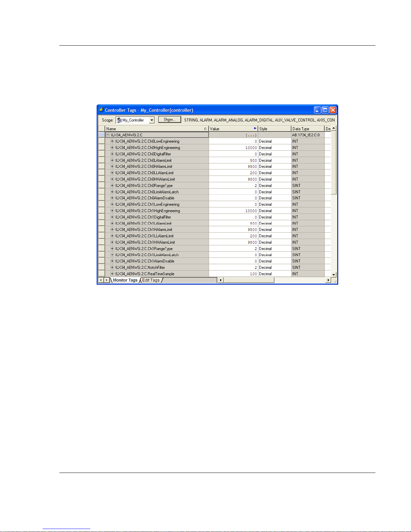Maximize the Controller Tags window
This screenshot has width=411, height=532.
coord(325,110)
